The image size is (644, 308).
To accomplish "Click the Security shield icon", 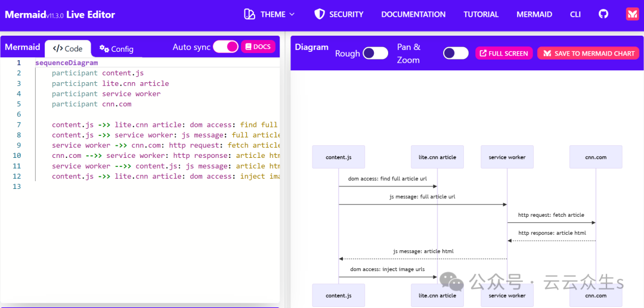I will click(x=320, y=14).
